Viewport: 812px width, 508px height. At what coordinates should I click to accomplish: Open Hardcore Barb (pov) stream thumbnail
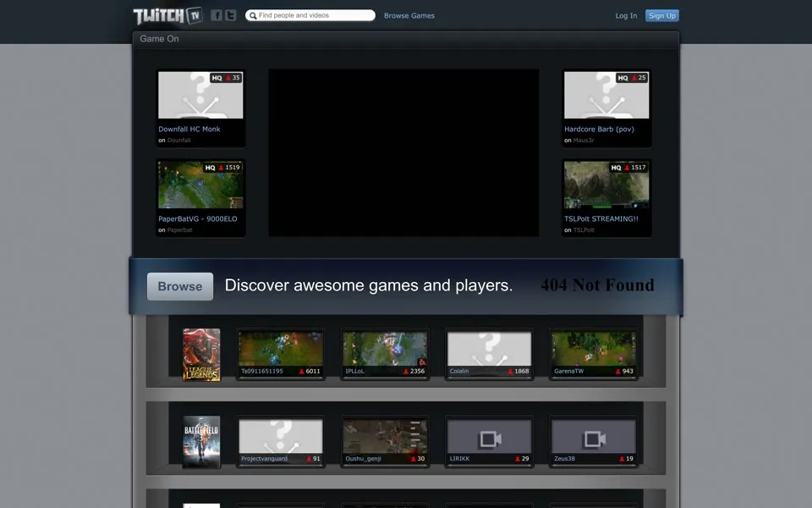(x=606, y=95)
